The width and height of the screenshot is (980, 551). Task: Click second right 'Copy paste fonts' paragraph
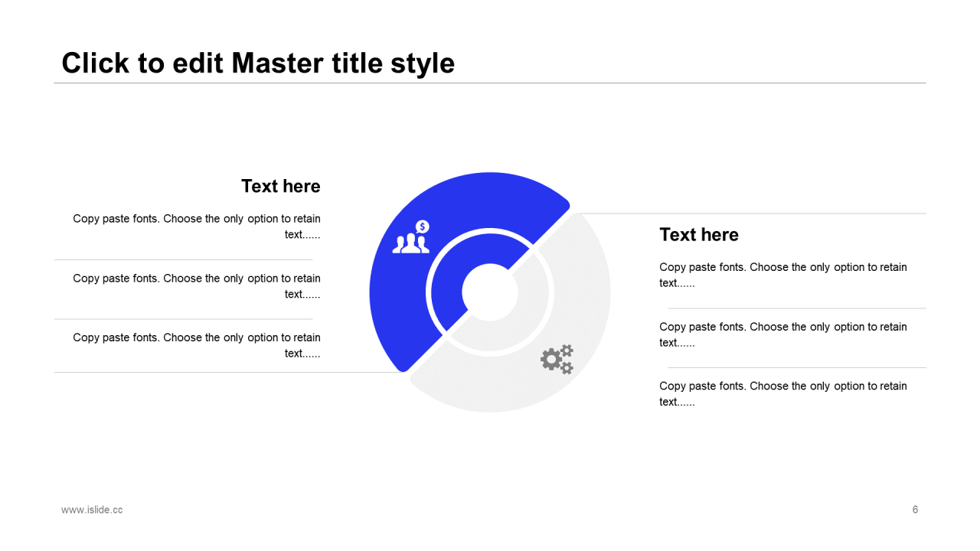pos(783,334)
